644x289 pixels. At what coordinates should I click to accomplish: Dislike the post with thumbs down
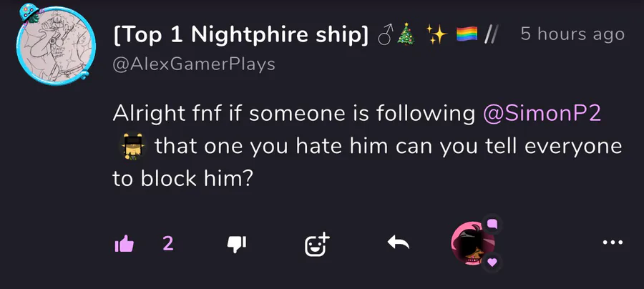[x=237, y=244]
